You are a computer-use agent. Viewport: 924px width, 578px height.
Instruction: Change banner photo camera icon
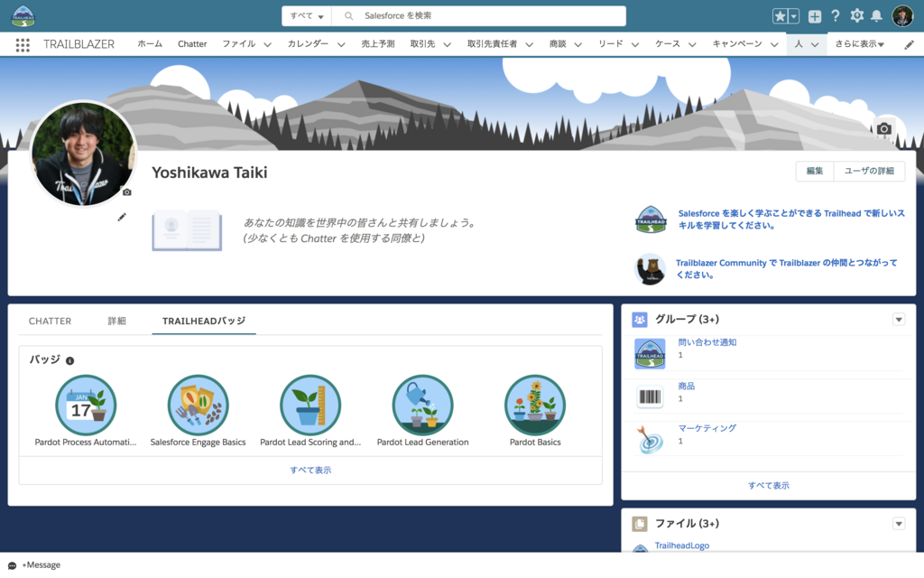tap(883, 128)
